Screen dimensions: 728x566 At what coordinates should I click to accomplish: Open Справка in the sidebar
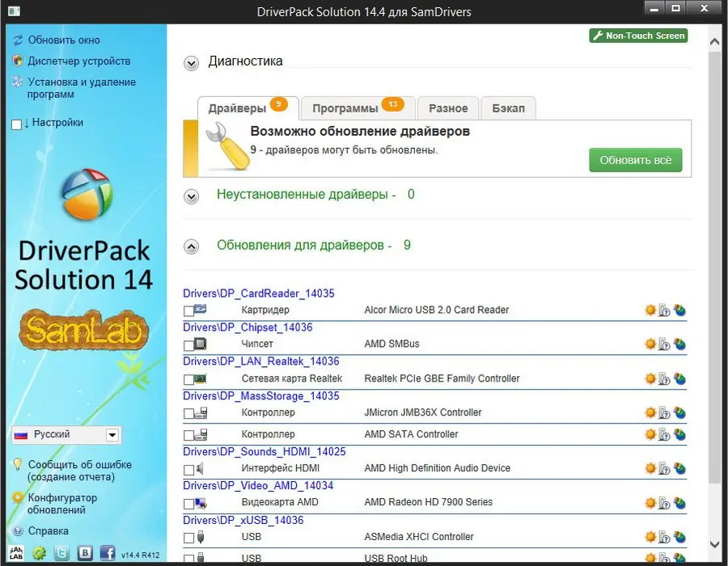(x=49, y=530)
